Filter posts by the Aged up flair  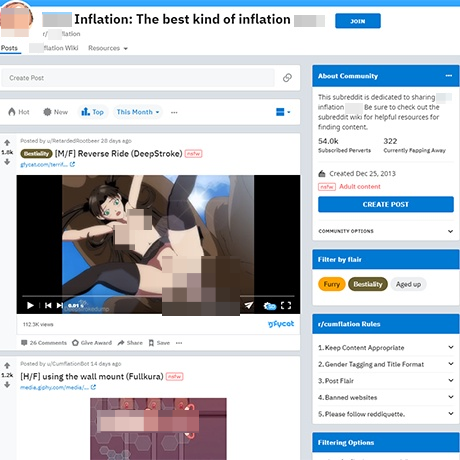[x=408, y=284]
